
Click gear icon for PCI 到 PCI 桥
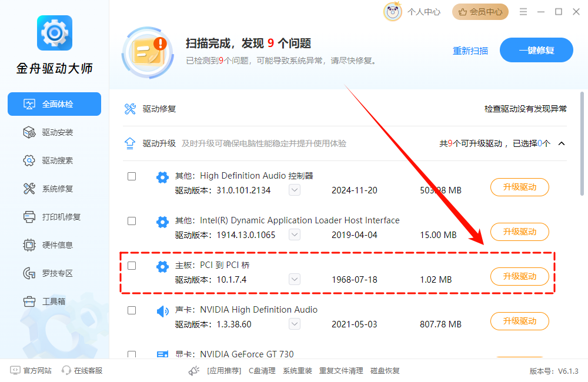click(x=162, y=267)
